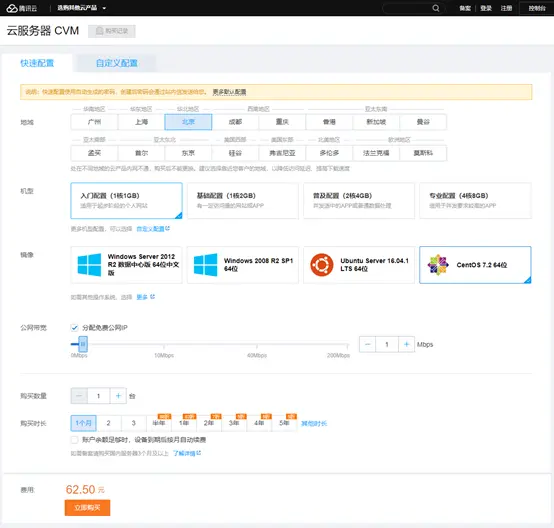
Task: Choose the 入门配置 1核1GB machine type
Action: (126, 200)
